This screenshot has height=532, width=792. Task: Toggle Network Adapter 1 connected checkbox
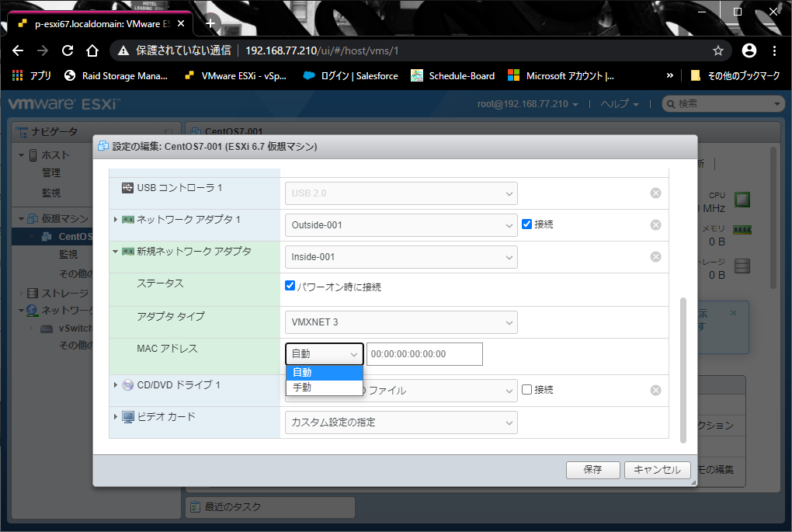[526, 224]
